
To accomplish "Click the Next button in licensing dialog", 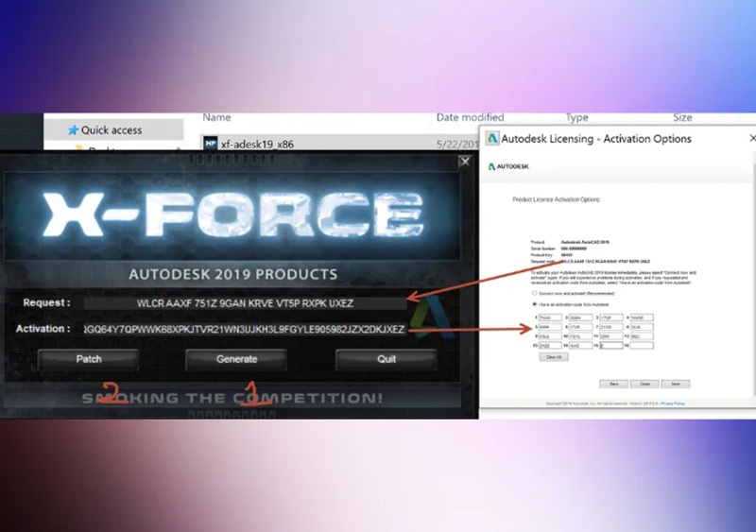I will (x=676, y=384).
